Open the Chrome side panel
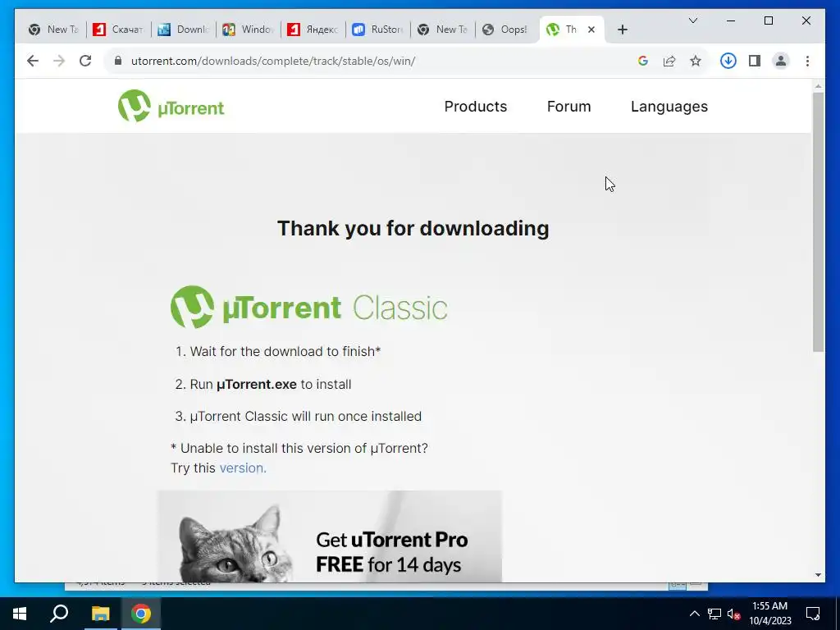 click(x=755, y=61)
